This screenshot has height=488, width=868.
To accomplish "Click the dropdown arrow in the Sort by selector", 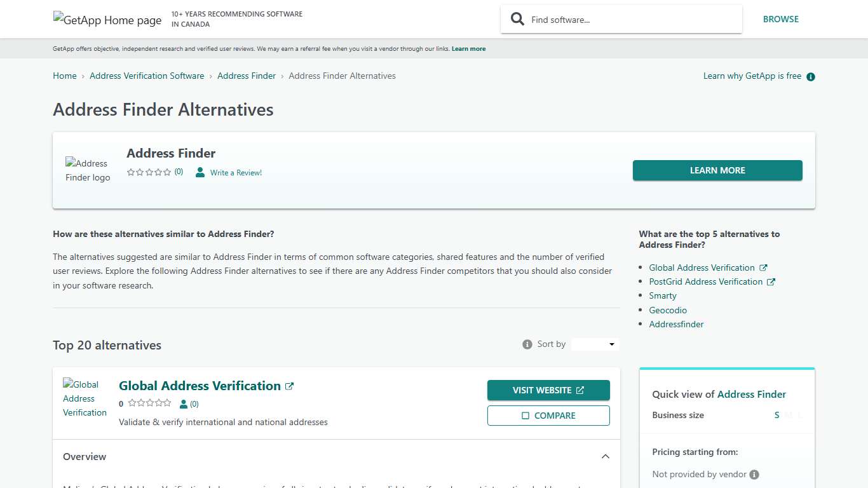I will (612, 344).
